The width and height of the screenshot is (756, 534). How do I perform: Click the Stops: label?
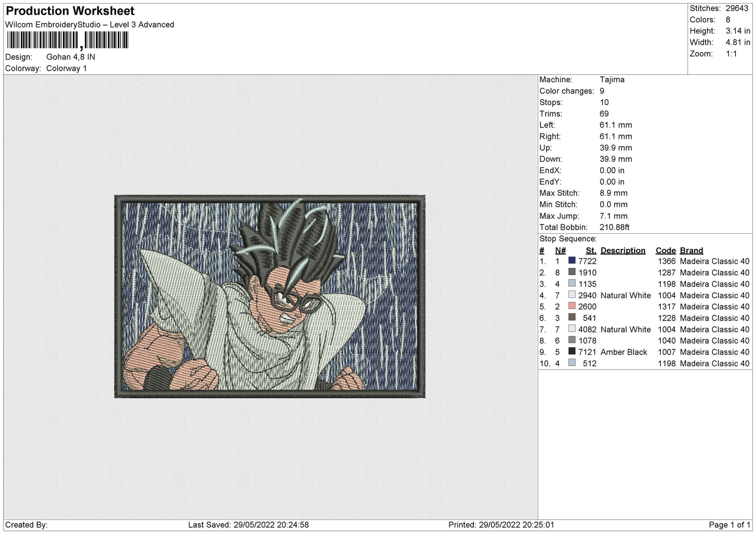tap(551, 103)
